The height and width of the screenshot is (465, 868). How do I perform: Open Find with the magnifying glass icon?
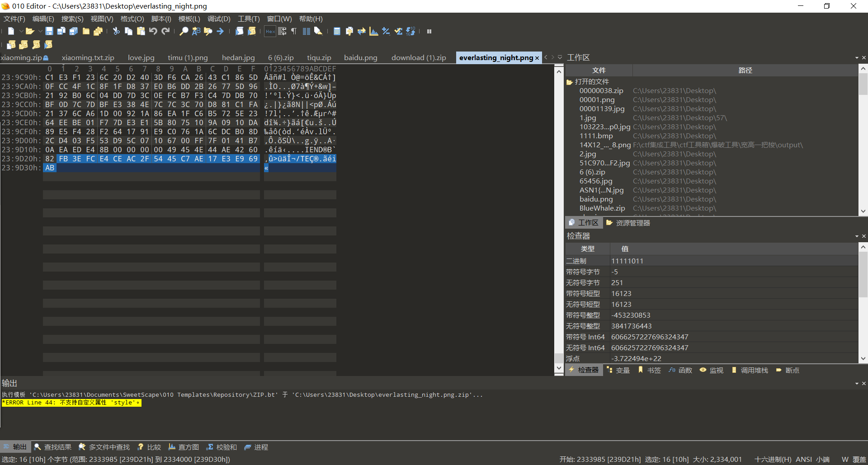point(184,31)
